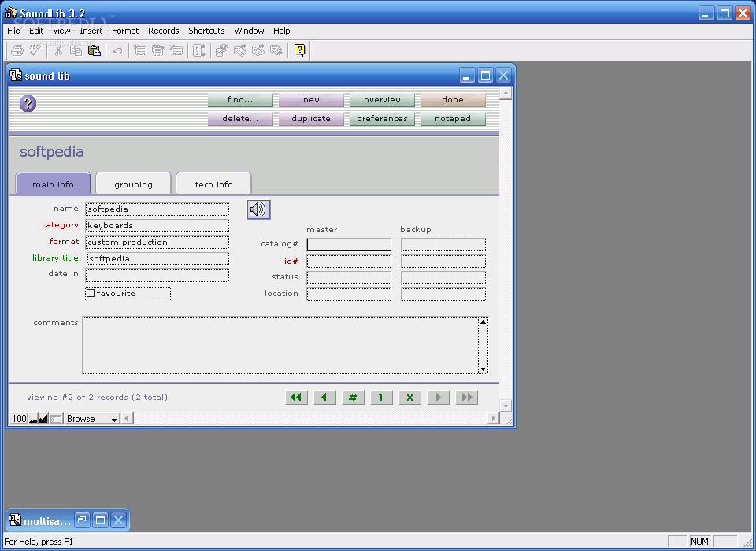Open the Window menu
This screenshot has height=551, width=756.
pyautogui.click(x=250, y=31)
